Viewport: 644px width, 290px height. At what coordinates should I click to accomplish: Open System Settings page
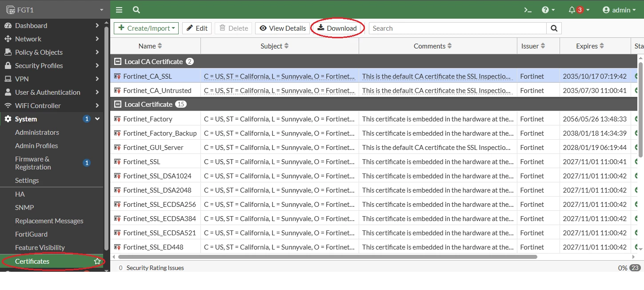[27, 180]
